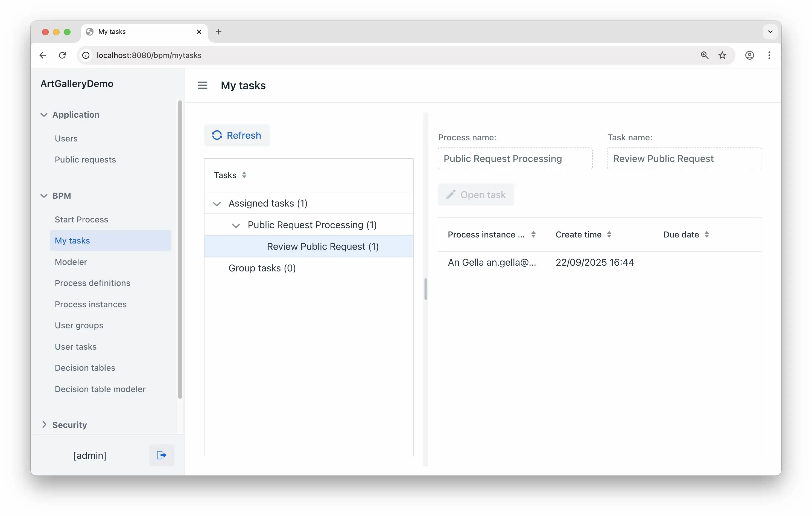Click the hamburger menu icon beside My tasks
This screenshot has width=812, height=516.
(x=202, y=85)
